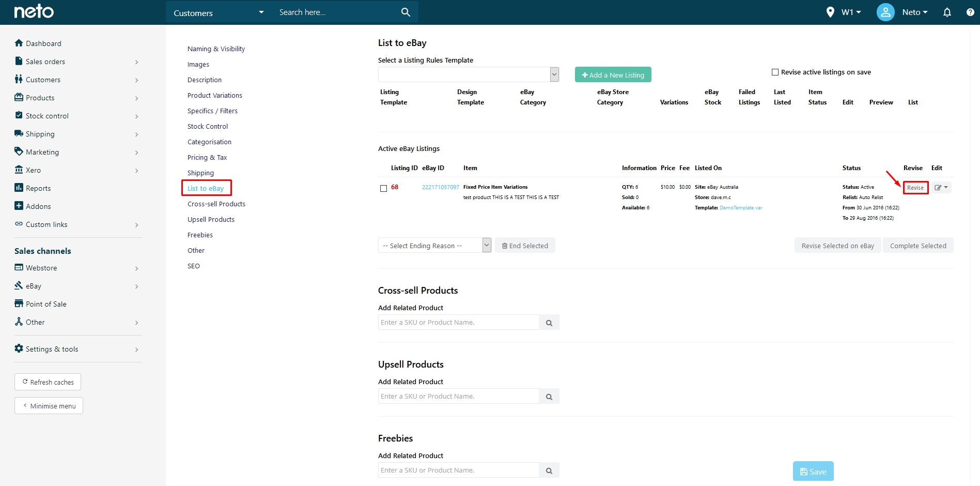Select the List to eBay section

click(206, 188)
